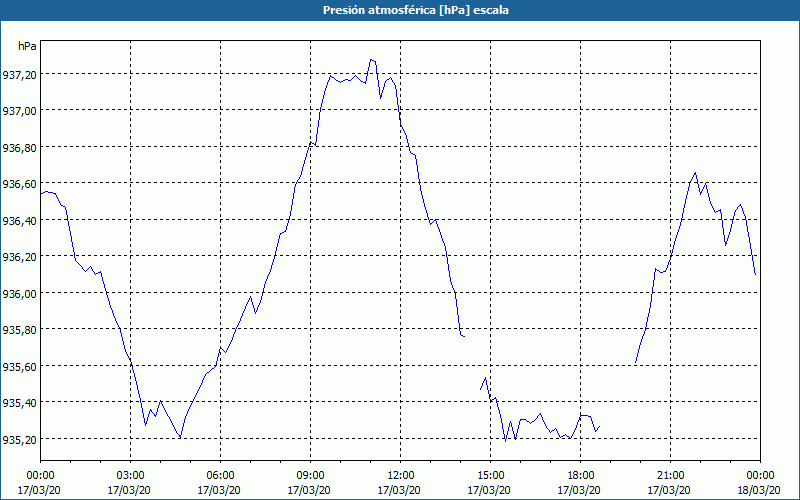Click the 15:00 time label
Viewport: 800px width, 500px height.
[490, 476]
